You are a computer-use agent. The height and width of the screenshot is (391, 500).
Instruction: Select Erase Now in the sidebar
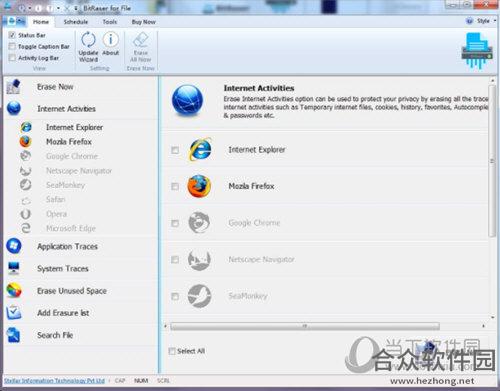[81, 87]
